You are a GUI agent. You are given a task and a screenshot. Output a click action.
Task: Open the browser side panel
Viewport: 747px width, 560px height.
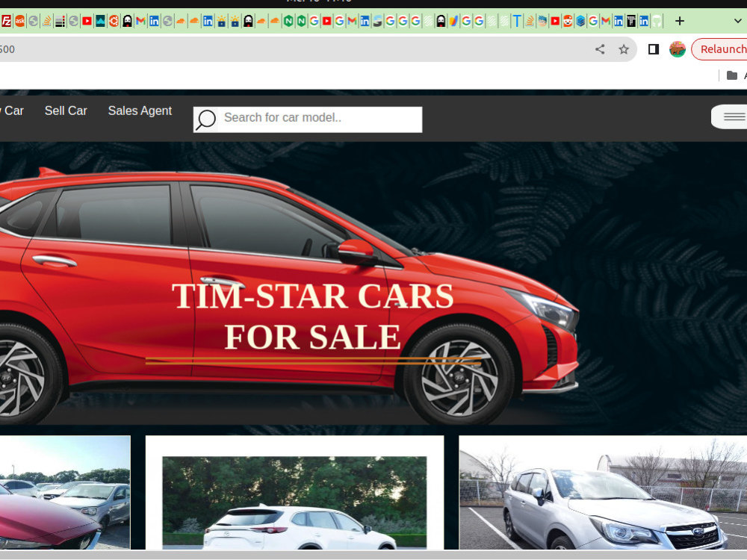pos(654,49)
